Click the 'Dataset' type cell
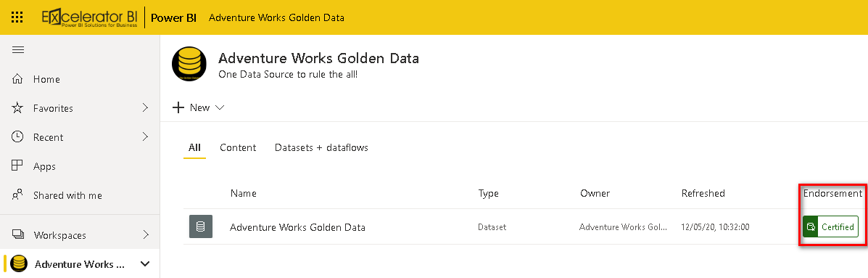The width and height of the screenshot is (868, 278). pyautogui.click(x=492, y=227)
